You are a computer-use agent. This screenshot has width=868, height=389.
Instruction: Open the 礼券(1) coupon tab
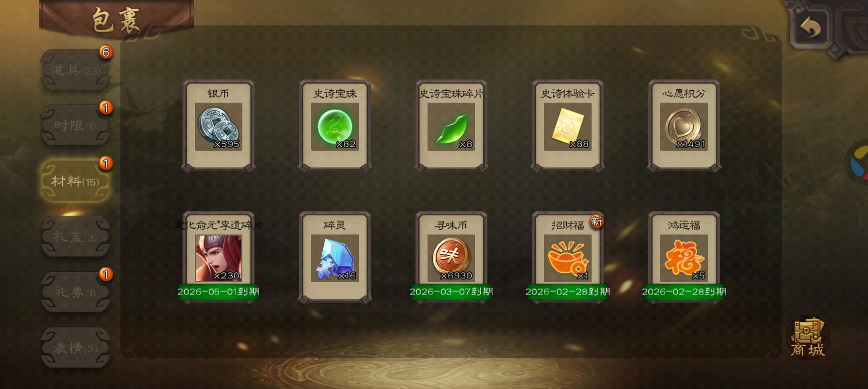(76, 292)
